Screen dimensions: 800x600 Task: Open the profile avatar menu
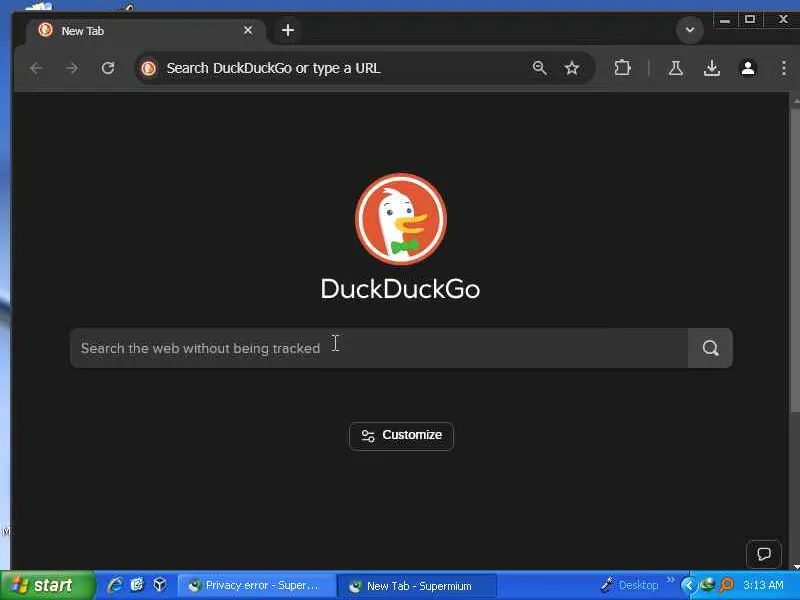(748, 68)
